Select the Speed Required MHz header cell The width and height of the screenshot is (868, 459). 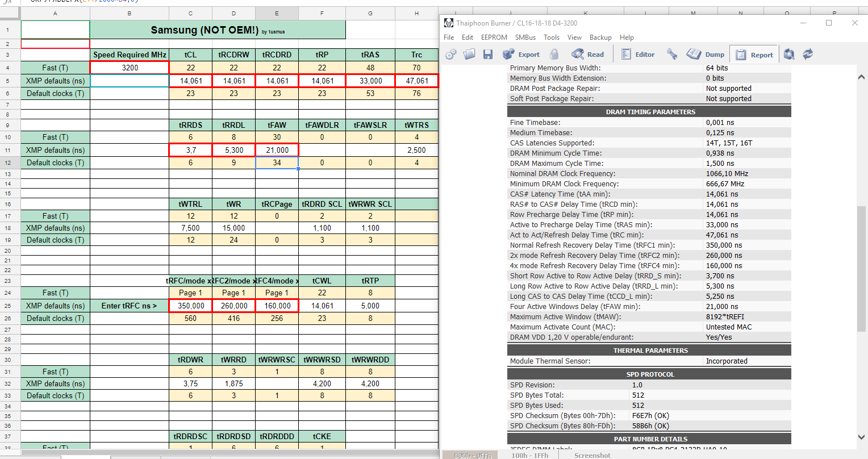130,55
